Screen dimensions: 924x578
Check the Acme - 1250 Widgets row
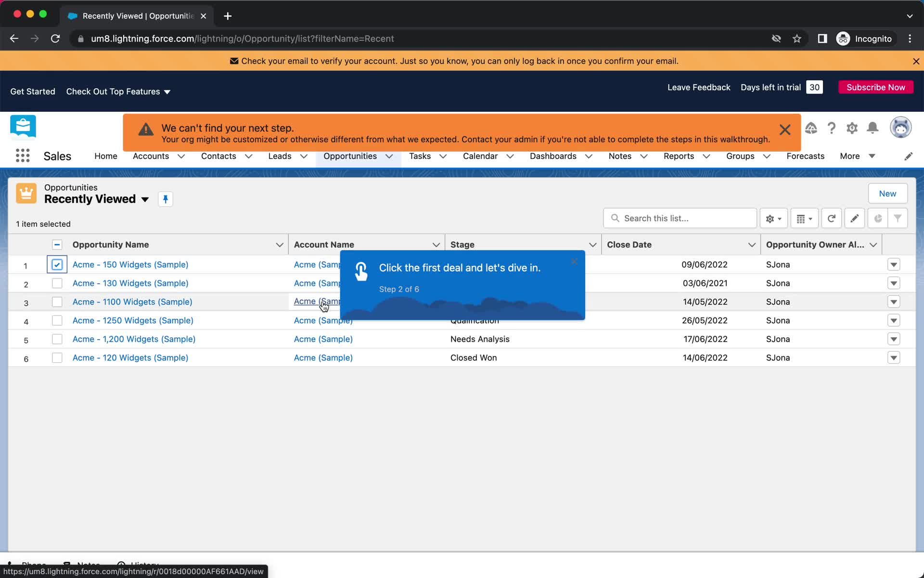tap(57, 320)
